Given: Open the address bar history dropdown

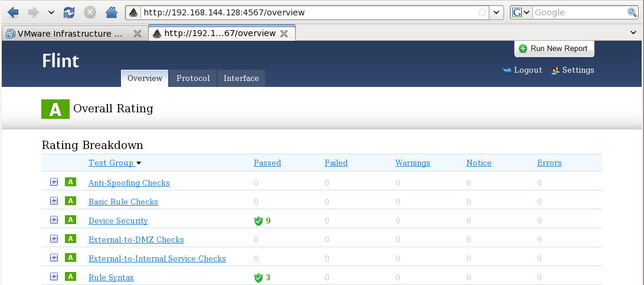Looking at the screenshot, I should click(x=497, y=12).
